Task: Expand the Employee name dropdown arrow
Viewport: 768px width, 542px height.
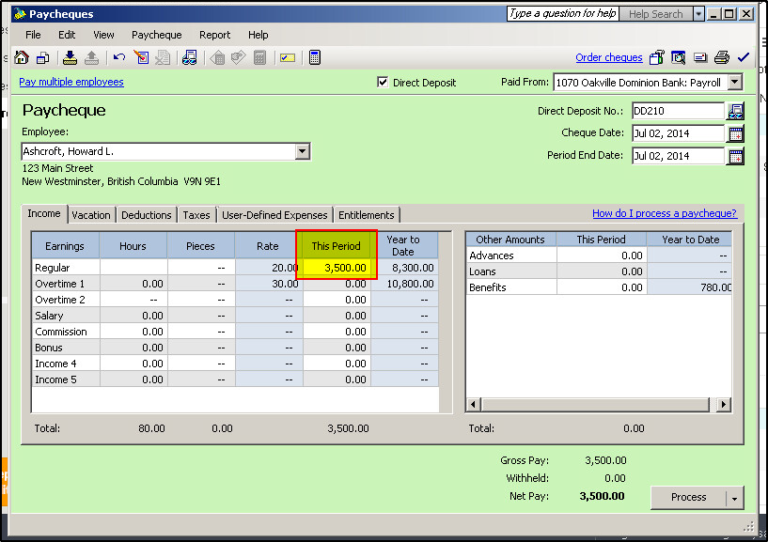Action: [302, 151]
